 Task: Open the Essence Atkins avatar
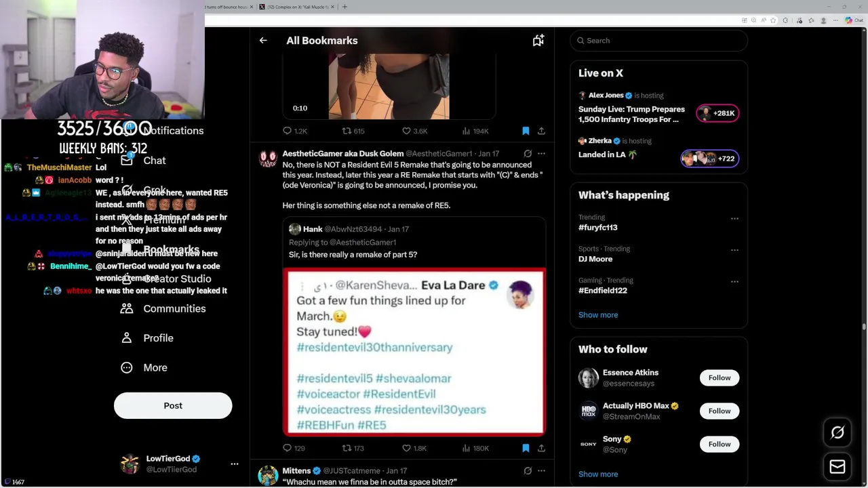click(589, 378)
